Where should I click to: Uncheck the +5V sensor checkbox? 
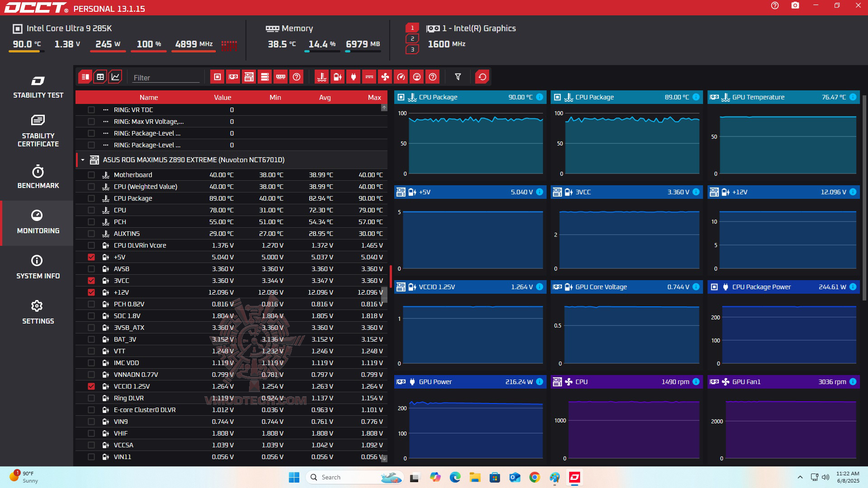(x=91, y=257)
